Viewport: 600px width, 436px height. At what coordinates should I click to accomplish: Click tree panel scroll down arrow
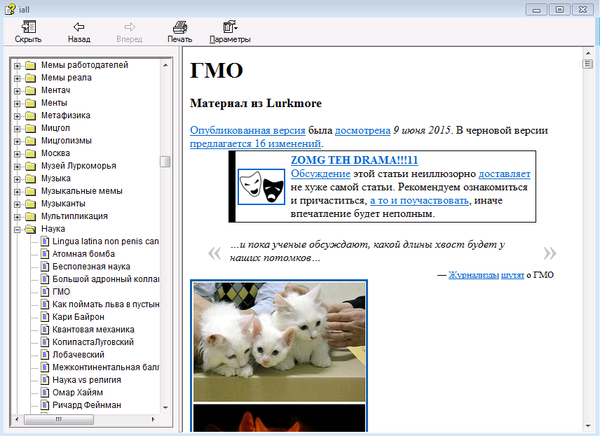click(x=165, y=408)
